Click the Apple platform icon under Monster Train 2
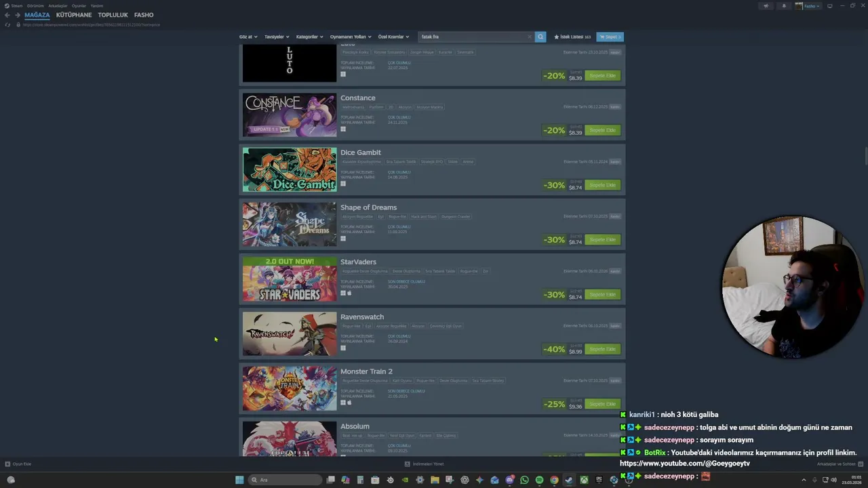 (x=349, y=403)
